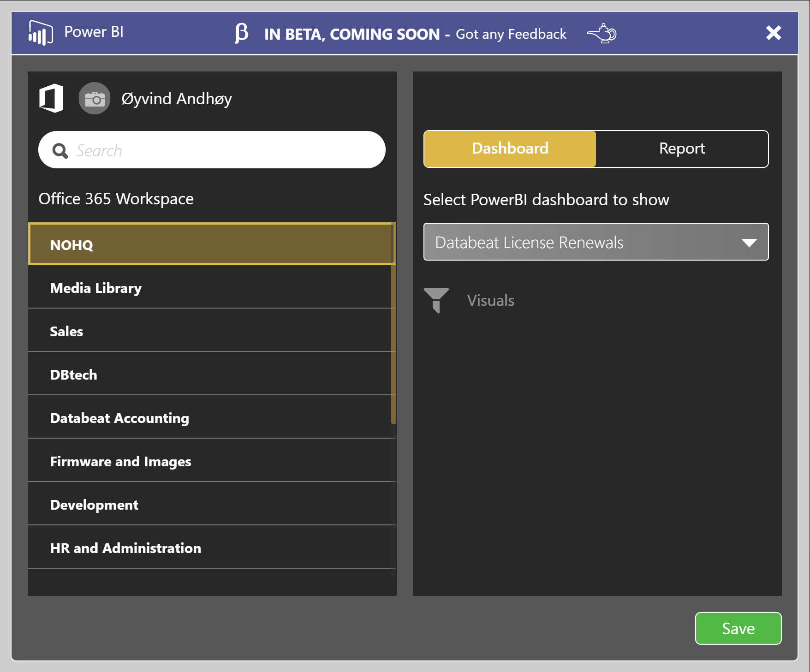Click the Øyvind Andhøy user name
Screen dimensions: 810x672
point(177,99)
